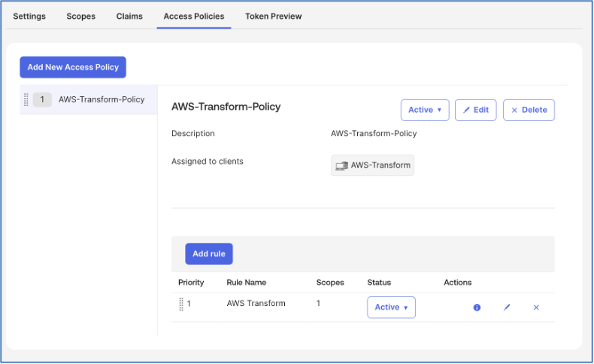Viewport: 594px width, 364px height.
Task: Click the Scopes column header
Action: (330, 283)
